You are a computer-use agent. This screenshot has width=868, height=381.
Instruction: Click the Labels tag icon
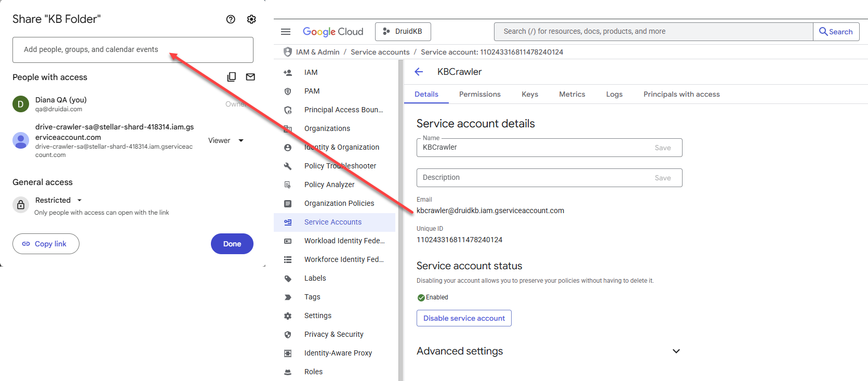(x=288, y=279)
